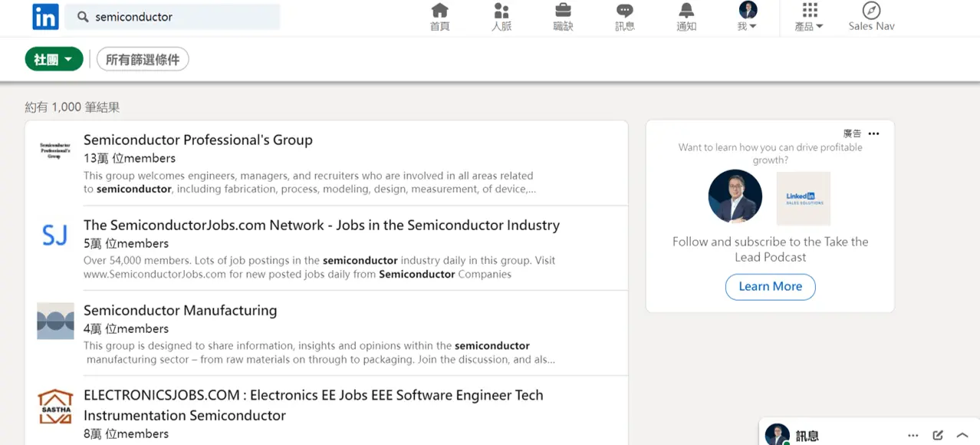Viewport: 980px width, 445px height.
Task: Click the messaging panel 訊息 title
Action: [x=807, y=436]
